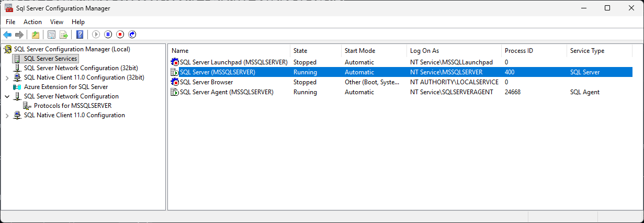This screenshot has width=644, height=223.
Task: Select Azure Extension for SQL Server label
Action: (66, 87)
